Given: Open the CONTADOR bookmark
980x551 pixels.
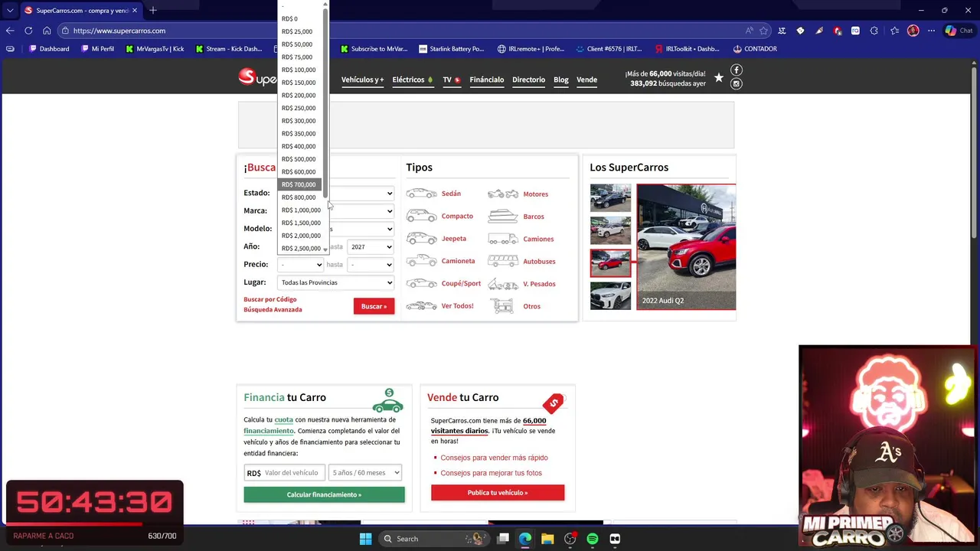Looking at the screenshot, I should pyautogui.click(x=755, y=49).
